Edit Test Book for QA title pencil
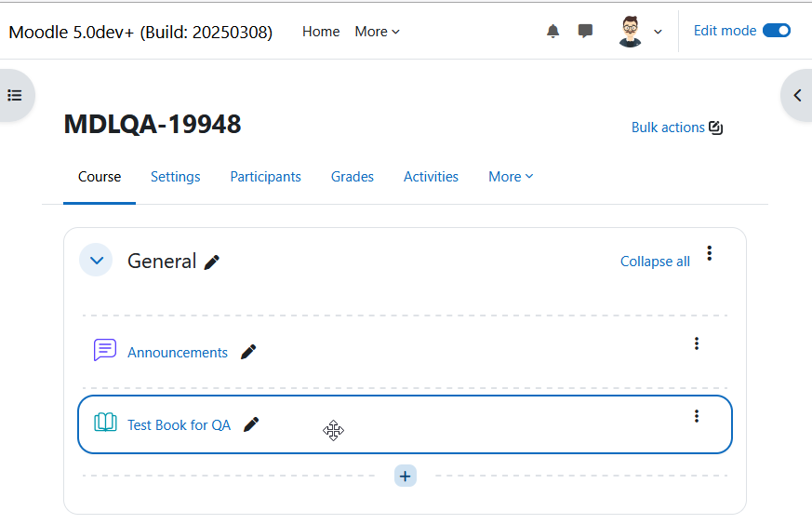 coord(251,424)
